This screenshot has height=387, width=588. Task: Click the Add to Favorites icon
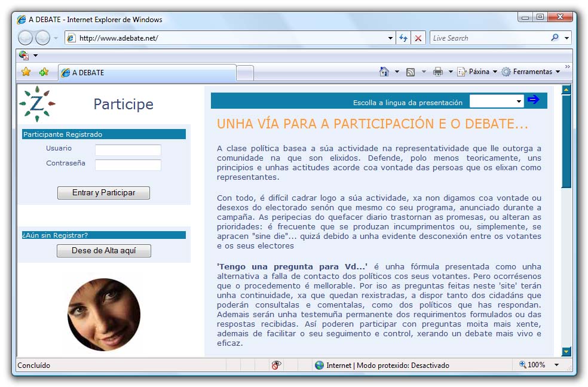pyautogui.click(x=44, y=72)
